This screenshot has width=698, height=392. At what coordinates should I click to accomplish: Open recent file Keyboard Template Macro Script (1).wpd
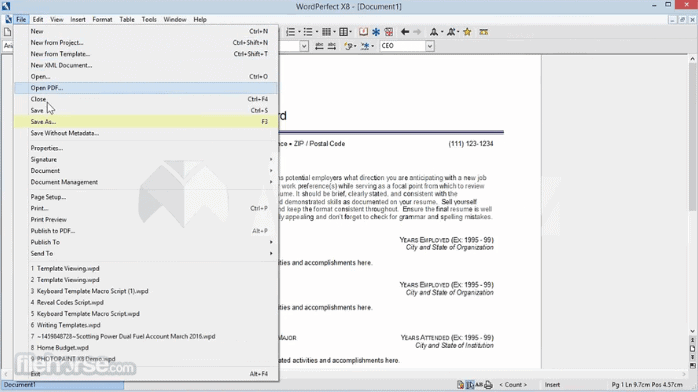pyautogui.click(x=146, y=291)
